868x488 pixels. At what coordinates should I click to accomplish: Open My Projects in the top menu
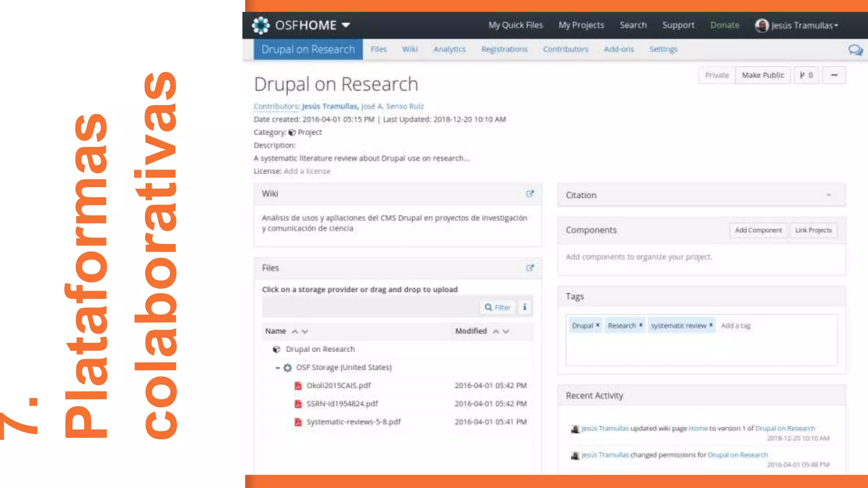point(581,25)
